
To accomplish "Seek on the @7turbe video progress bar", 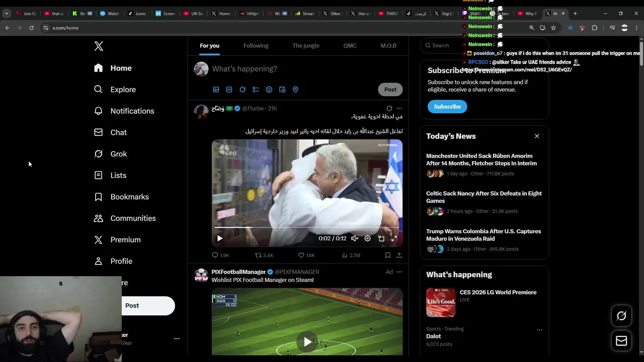I will (307, 228).
